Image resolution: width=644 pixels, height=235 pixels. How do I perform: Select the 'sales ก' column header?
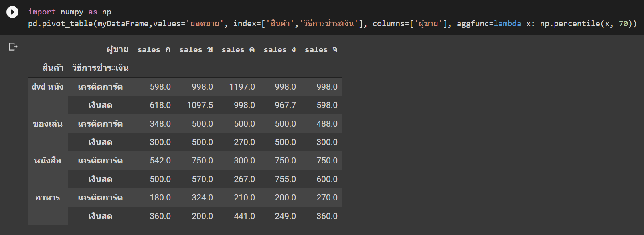tap(154, 50)
